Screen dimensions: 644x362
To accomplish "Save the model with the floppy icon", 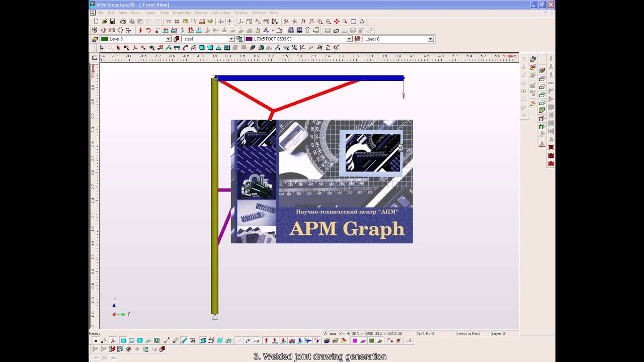I will 112,21.
